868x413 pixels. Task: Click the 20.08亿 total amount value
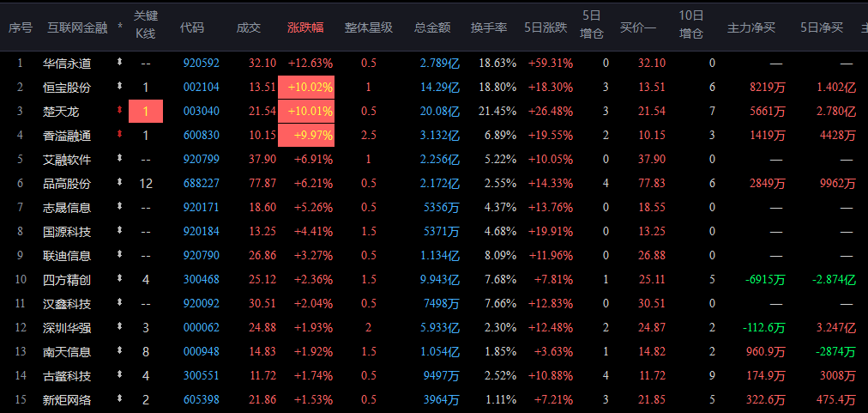pos(440,112)
